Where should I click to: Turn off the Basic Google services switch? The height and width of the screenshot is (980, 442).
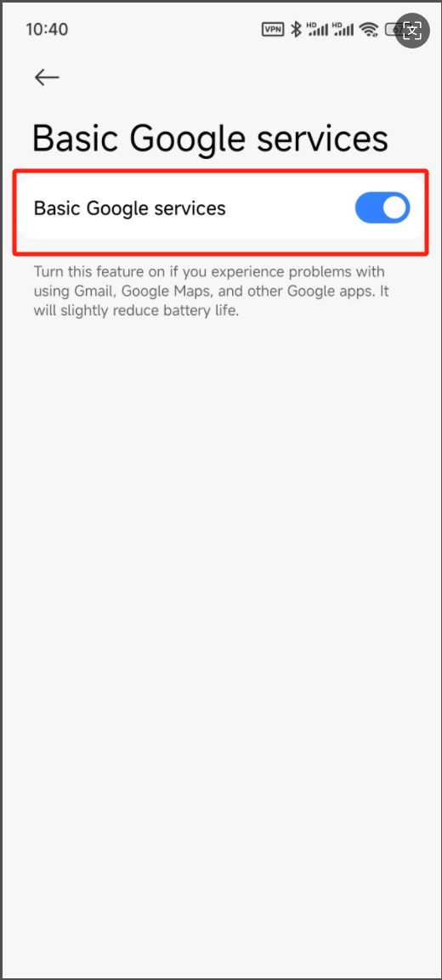(x=382, y=208)
